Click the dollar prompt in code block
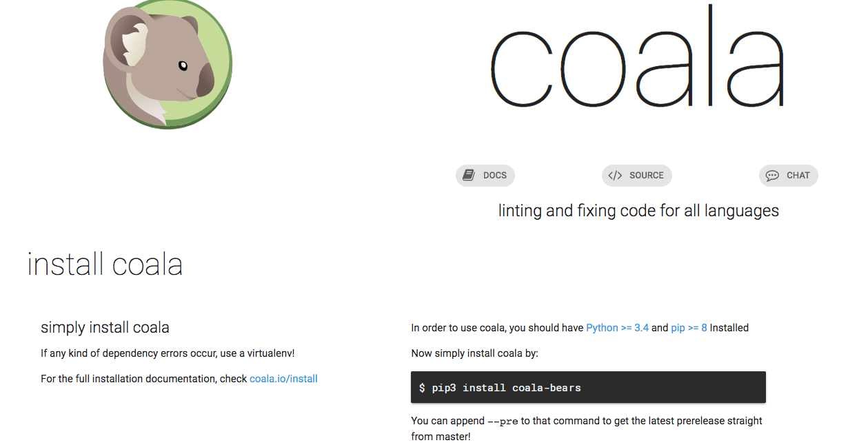This screenshot has width=868, height=445. [x=422, y=388]
